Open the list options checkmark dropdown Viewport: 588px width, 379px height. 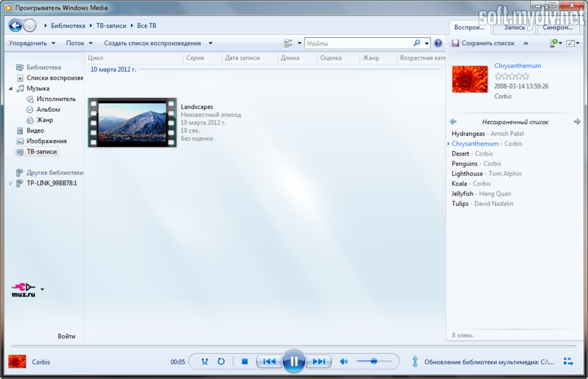click(572, 44)
